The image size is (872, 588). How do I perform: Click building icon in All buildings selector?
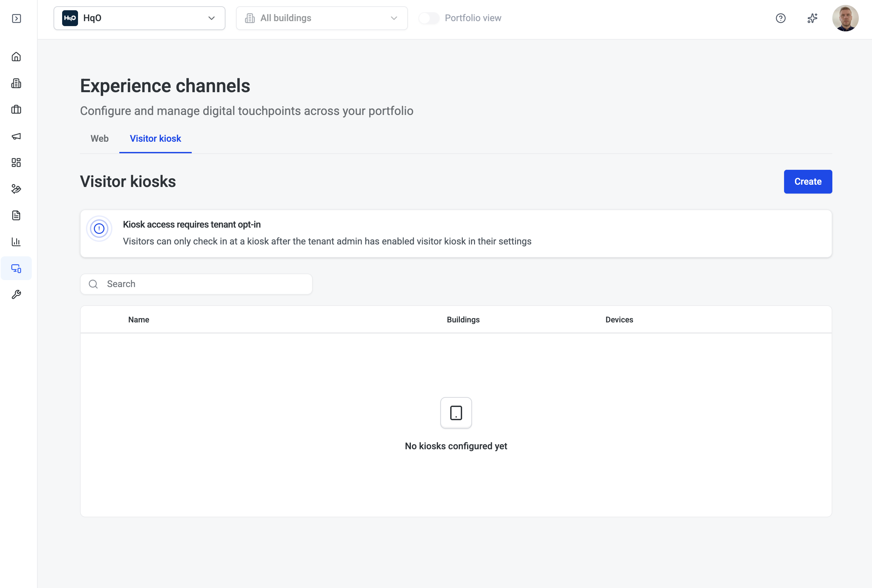tap(250, 18)
